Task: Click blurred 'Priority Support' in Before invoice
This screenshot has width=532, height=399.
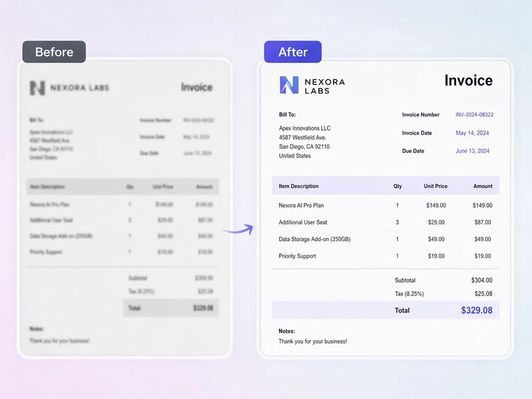Action: (46, 252)
